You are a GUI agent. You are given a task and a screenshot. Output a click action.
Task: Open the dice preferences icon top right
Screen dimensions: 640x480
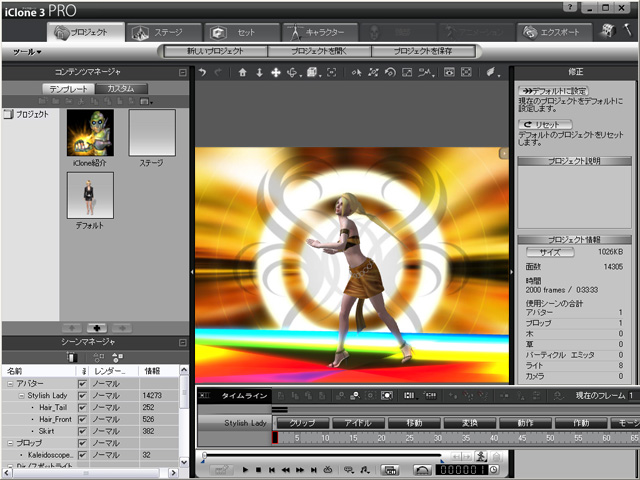608,31
